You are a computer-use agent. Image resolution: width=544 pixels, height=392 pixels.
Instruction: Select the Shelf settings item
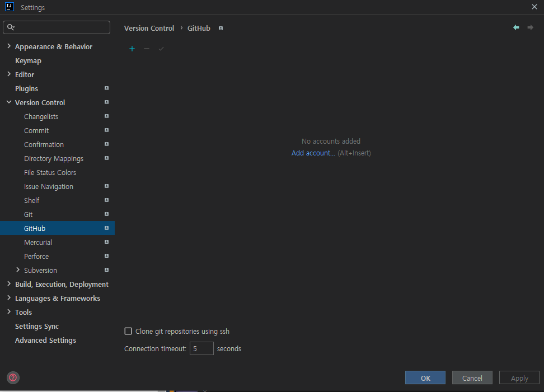(31, 200)
